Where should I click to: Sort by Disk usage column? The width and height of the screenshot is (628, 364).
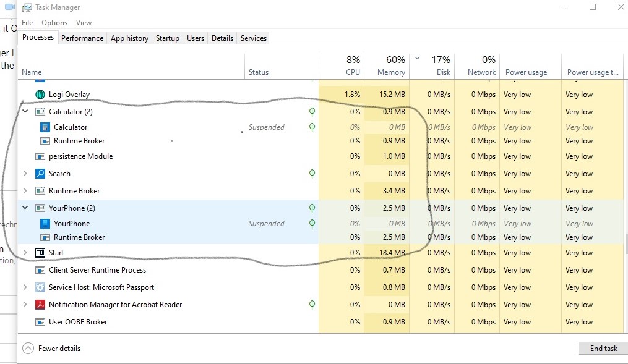[432, 66]
